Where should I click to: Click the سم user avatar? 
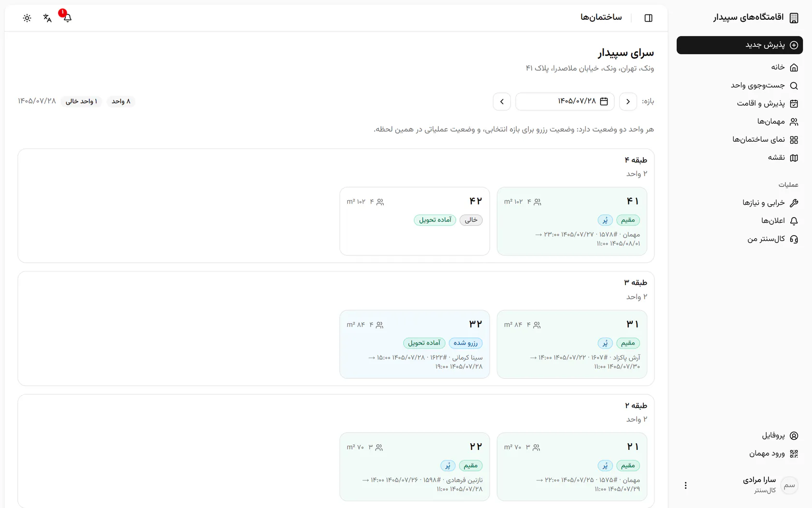click(789, 485)
